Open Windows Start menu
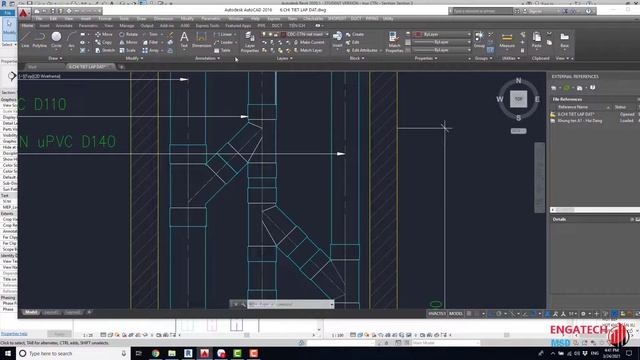 click(8, 353)
